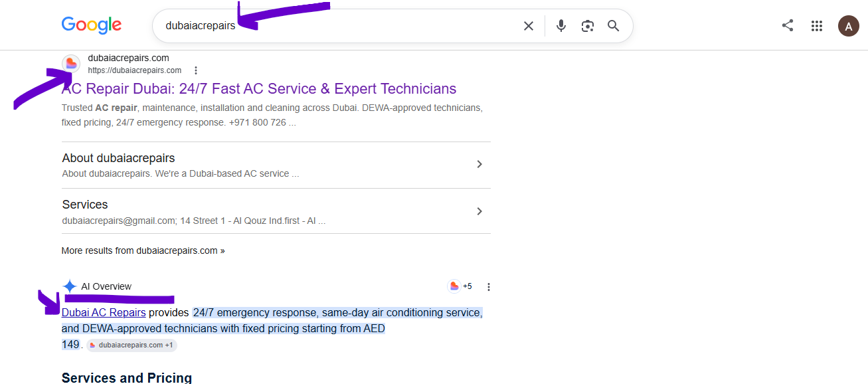
Task: Click the share icon at top right
Action: pos(788,26)
